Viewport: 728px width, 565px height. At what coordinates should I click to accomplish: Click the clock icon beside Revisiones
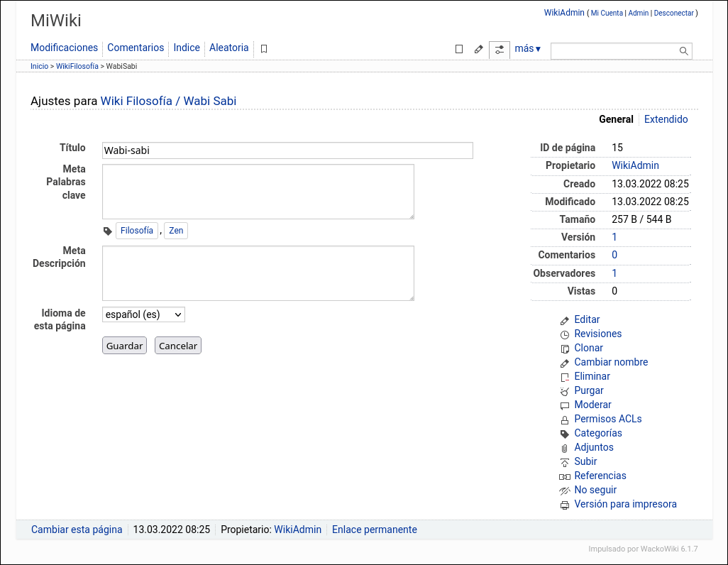565,334
